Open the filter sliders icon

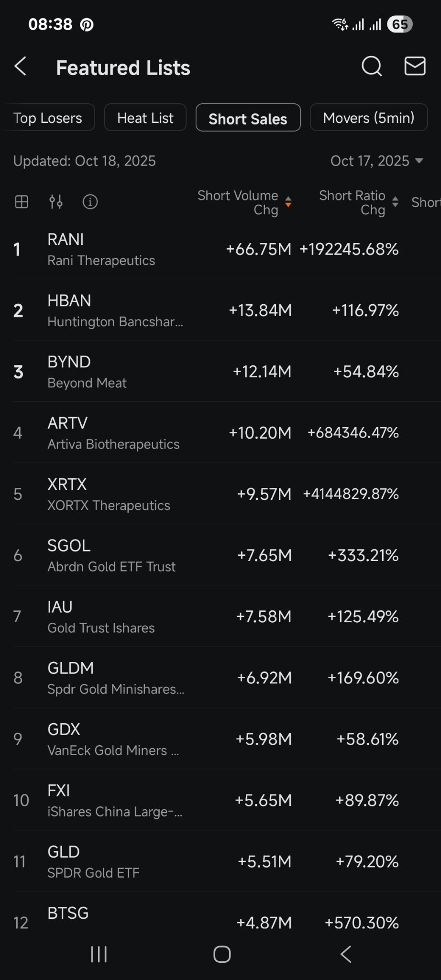point(56,202)
